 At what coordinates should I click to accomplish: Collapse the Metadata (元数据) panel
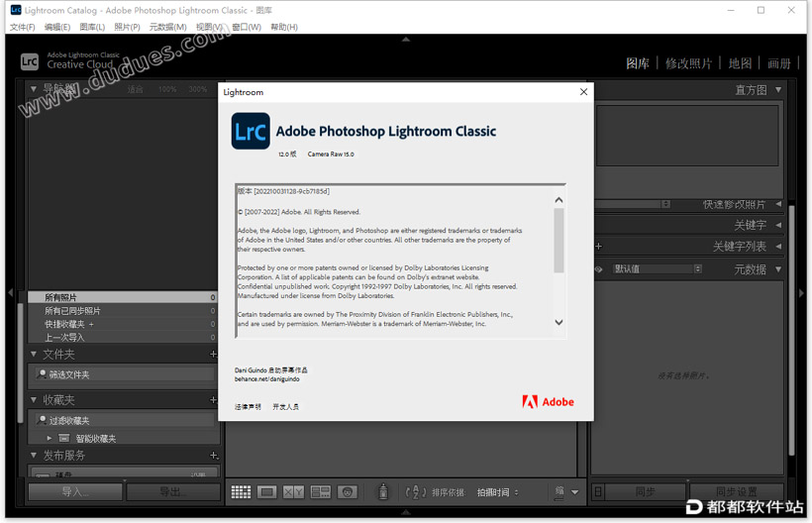[x=778, y=269]
